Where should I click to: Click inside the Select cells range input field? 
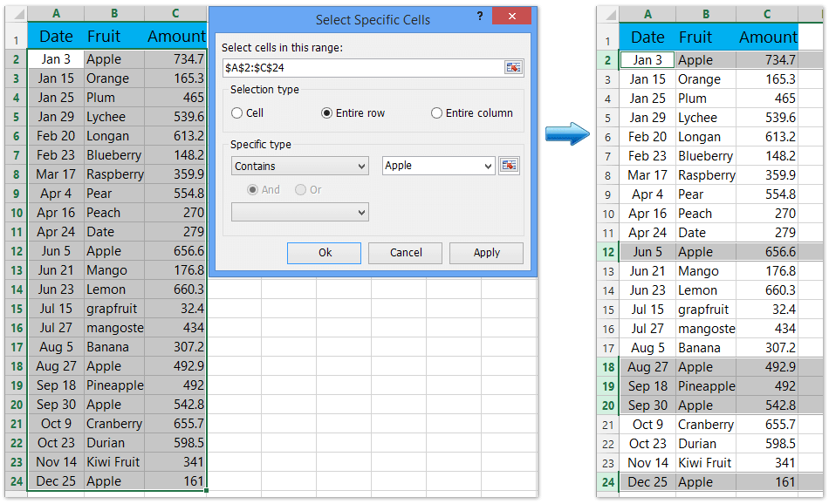pos(349,67)
